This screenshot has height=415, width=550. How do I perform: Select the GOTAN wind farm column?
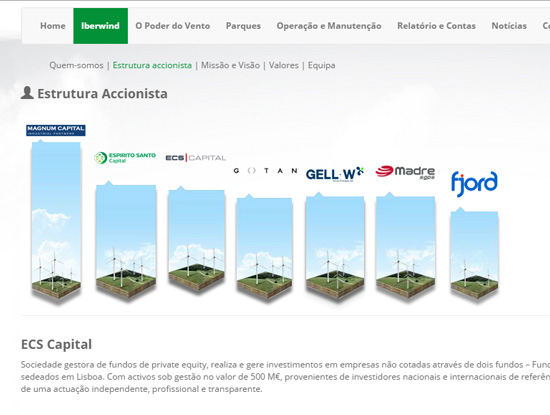264,247
